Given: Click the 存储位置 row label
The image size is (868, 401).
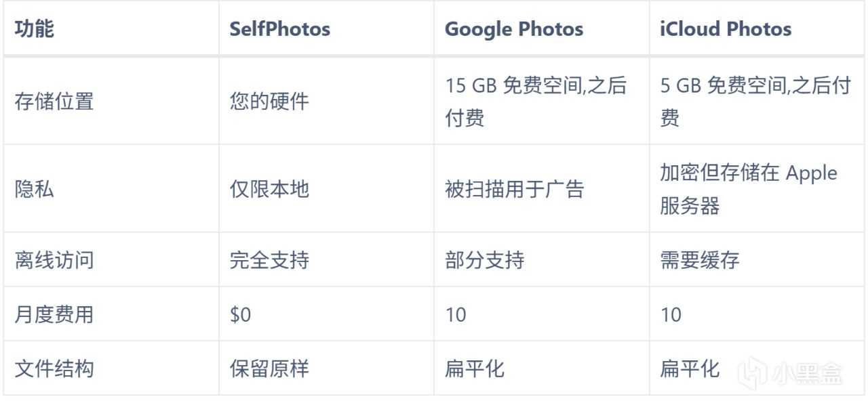Looking at the screenshot, I should click(x=54, y=102).
